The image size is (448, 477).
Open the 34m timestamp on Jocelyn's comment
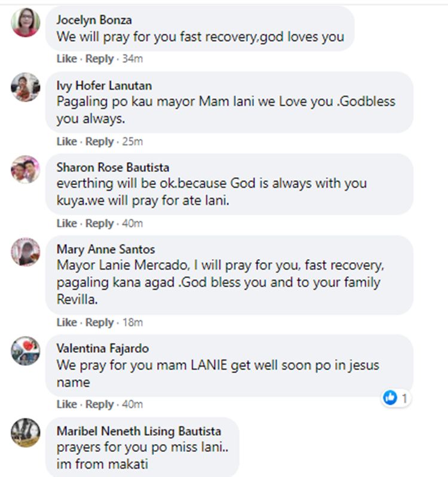[x=131, y=59]
